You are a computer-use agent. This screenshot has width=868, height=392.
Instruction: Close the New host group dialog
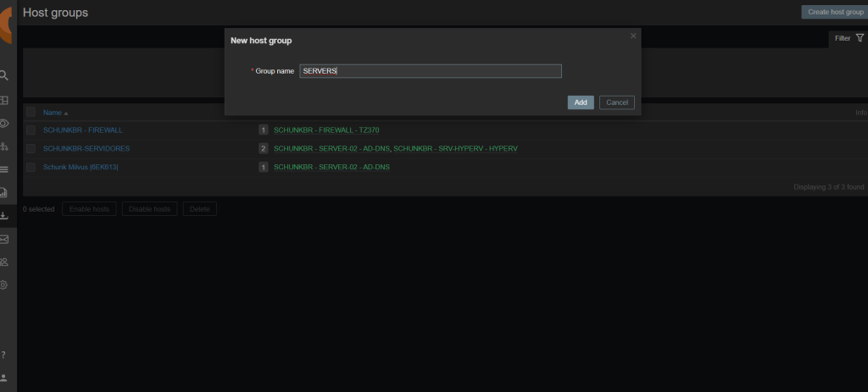pyautogui.click(x=633, y=36)
